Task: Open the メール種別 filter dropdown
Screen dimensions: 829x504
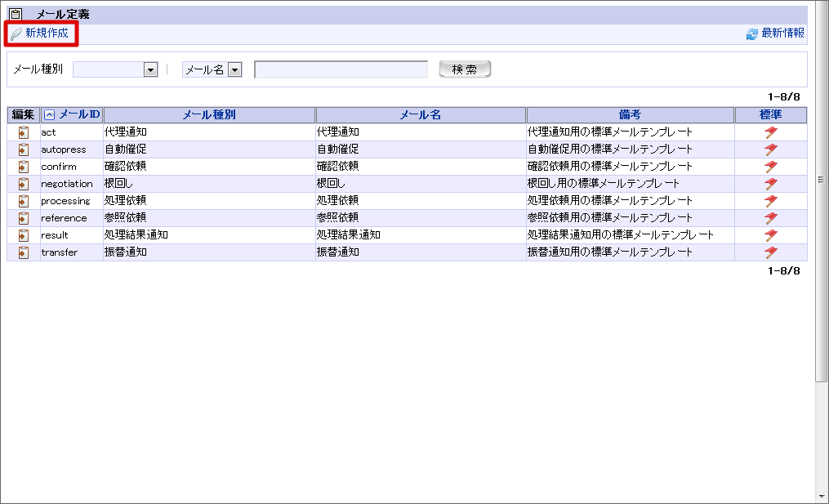Action: tap(150, 69)
